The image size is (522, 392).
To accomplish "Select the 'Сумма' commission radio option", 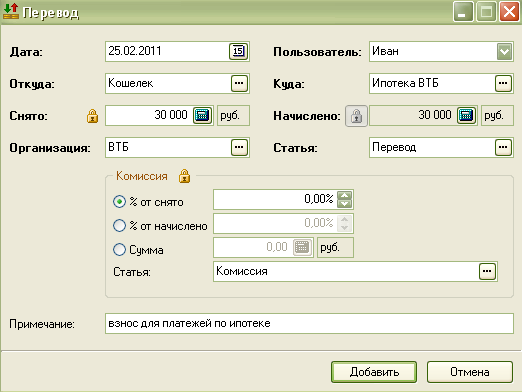I will [119, 250].
